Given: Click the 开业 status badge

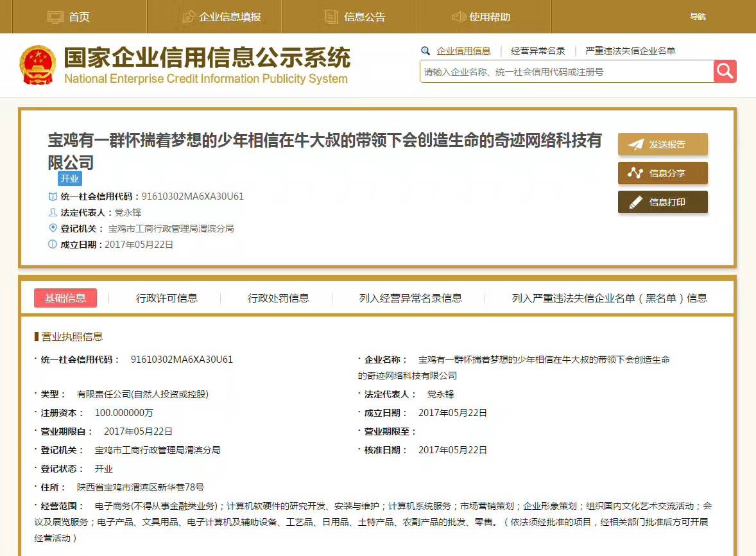Looking at the screenshot, I should pos(69,178).
